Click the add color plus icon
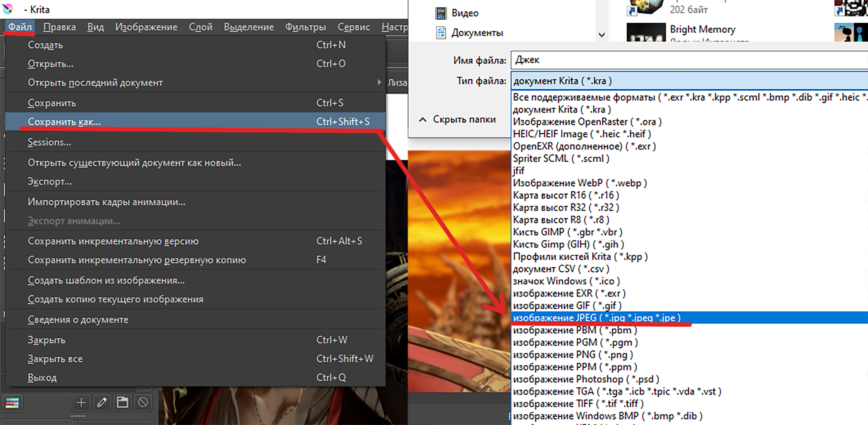Image resolution: width=868 pixels, height=425 pixels. point(81,402)
